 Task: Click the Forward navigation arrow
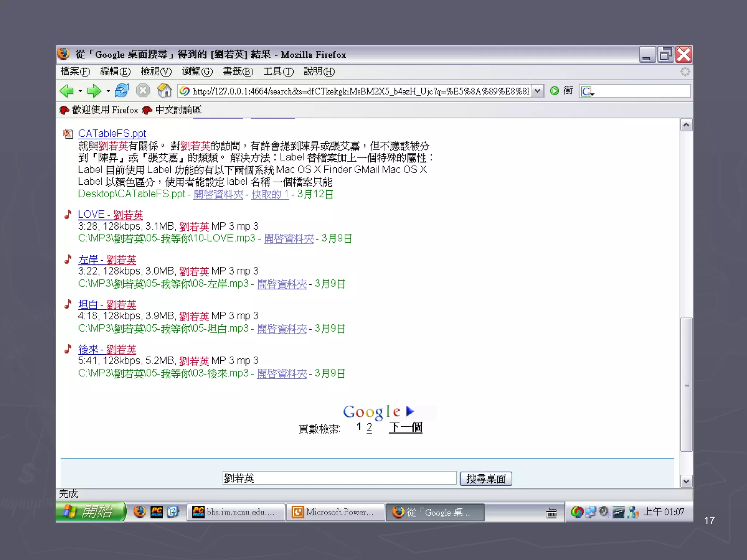pyautogui.click(x=94, y=91)
